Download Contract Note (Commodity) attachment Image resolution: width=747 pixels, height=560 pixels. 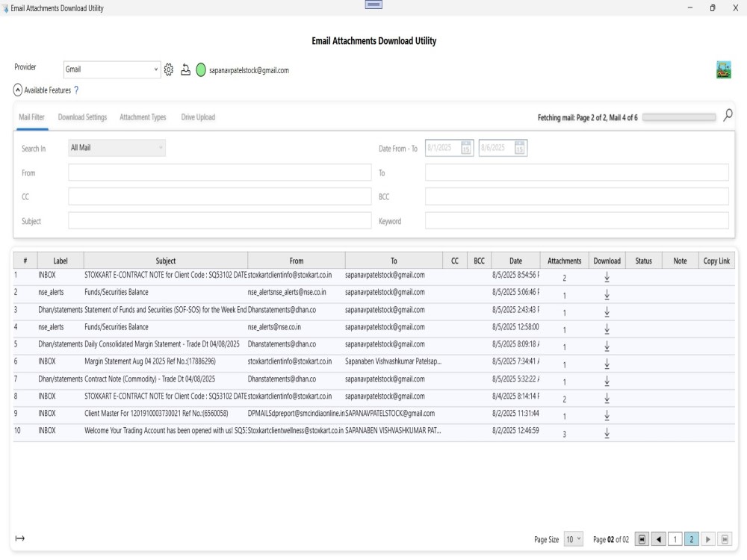tap(607, 381)
